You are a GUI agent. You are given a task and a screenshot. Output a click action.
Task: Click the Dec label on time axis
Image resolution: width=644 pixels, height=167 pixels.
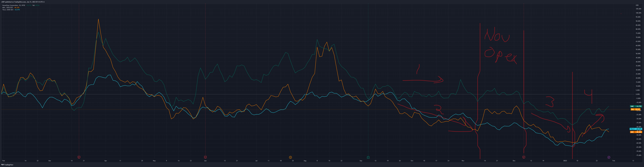tap(514, 161)
